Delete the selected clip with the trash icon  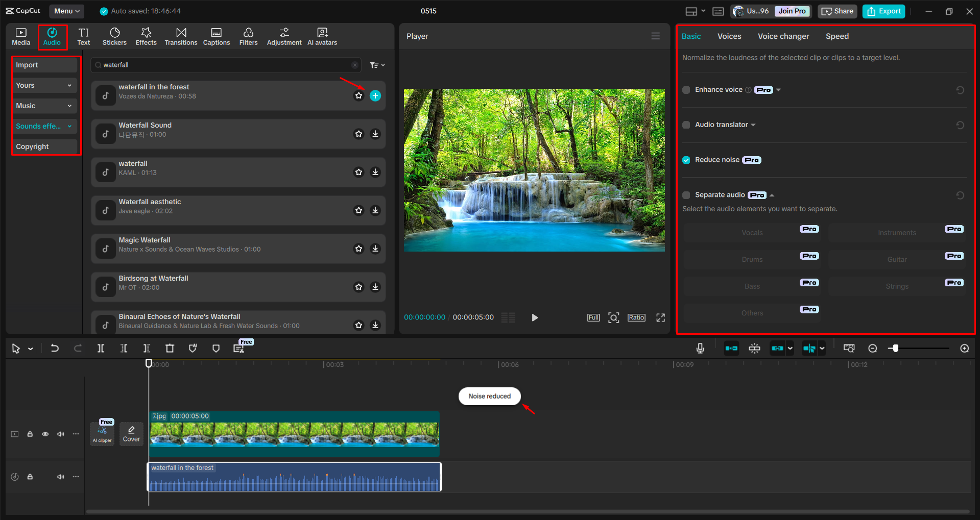tap(170, 348)
